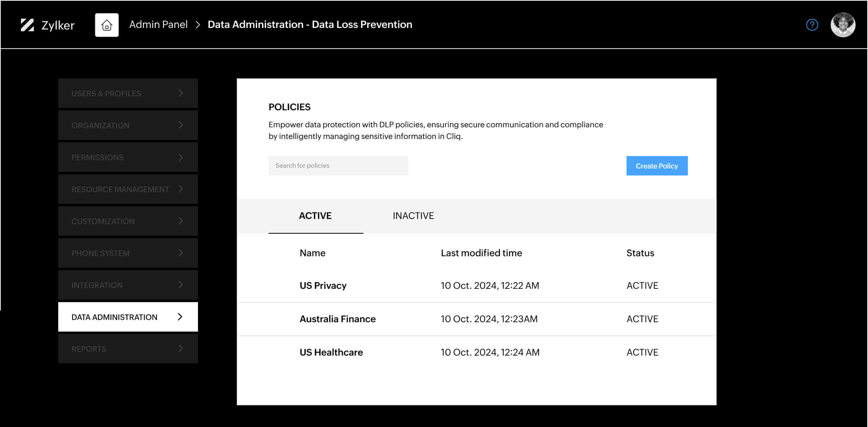The image size is (868, 427).
Task: Expand Users & Profiles chevron
Action: tap(181, 93)
